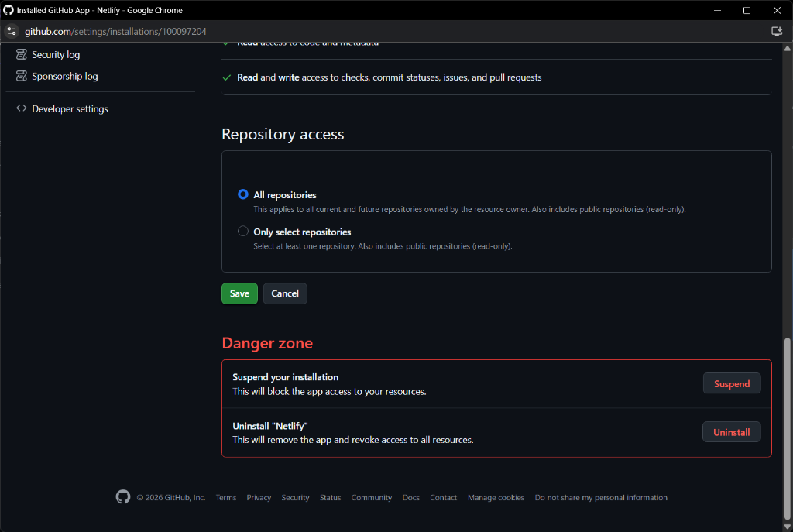The width and height of the screenshot is (793, 532).
Task: Click the Security log icon in sidebar
Action: click(x=22, y=55)
